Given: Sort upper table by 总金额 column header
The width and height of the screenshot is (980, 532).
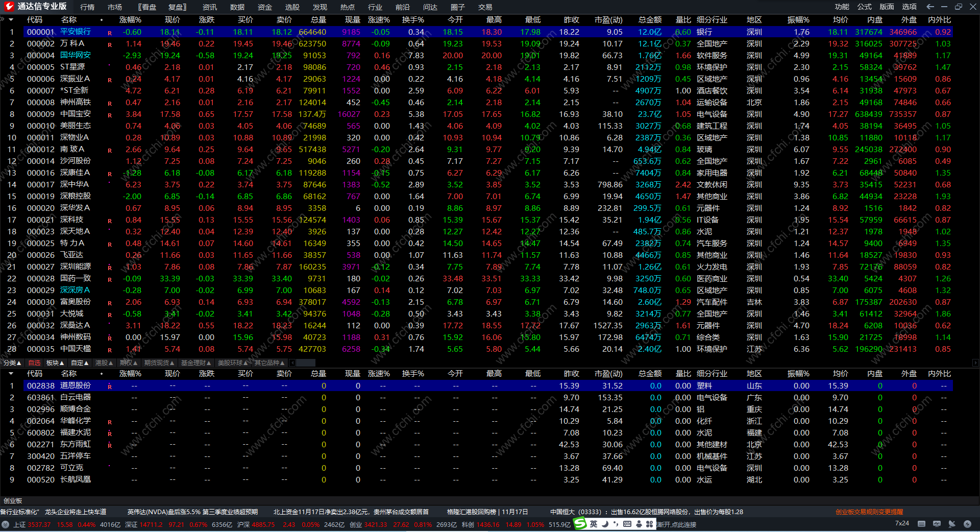Looking at the screenshot, I should click(650, 20).
